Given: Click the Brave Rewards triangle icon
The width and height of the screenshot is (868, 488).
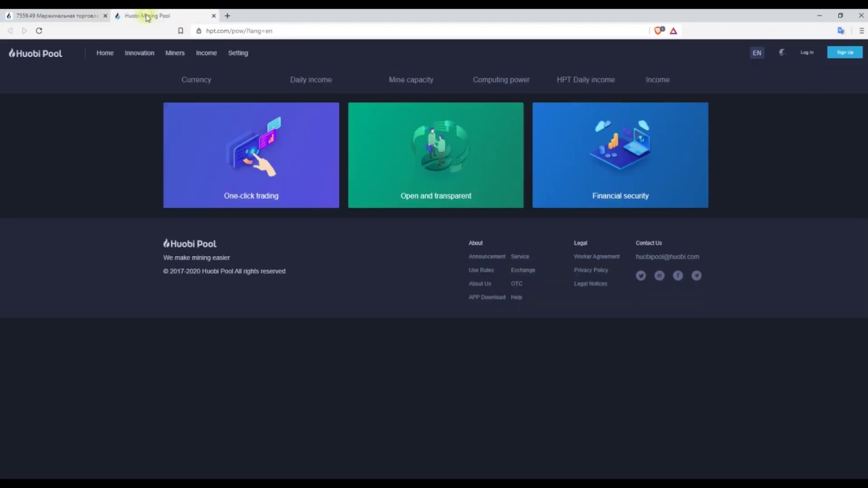Looking at the screenshot, I should coord(673,30).
